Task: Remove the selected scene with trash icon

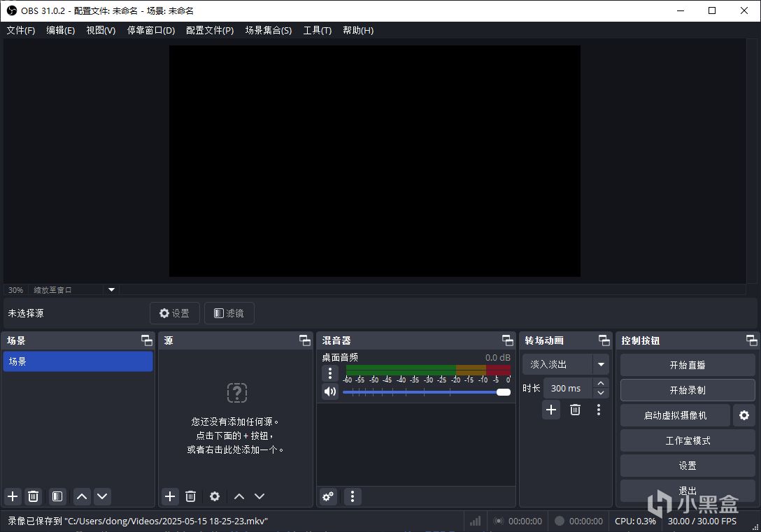Action: (33, 496)
